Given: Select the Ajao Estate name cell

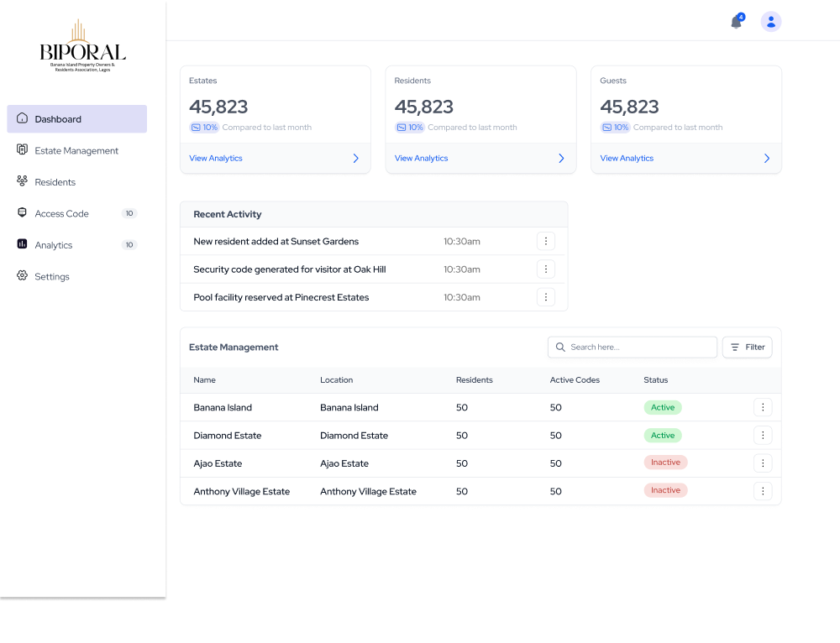Looking at the screenshot, I should coord(218,463).
